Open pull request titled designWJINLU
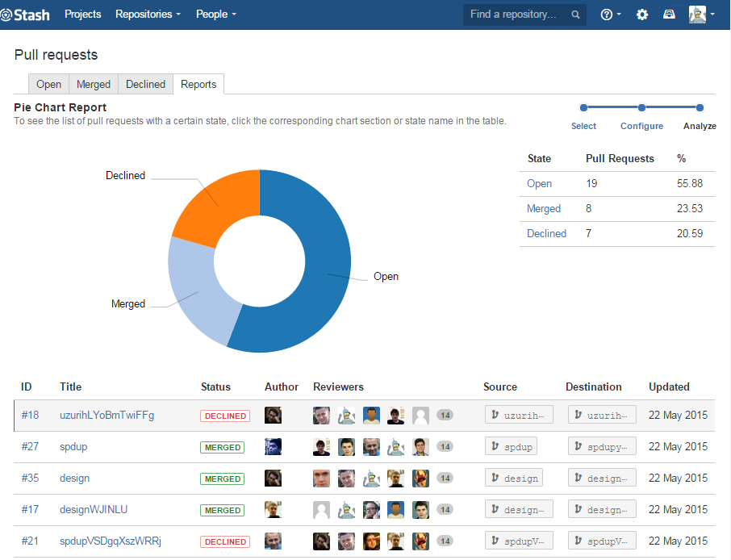Viewport: 731px width, 560px height. 94,510
